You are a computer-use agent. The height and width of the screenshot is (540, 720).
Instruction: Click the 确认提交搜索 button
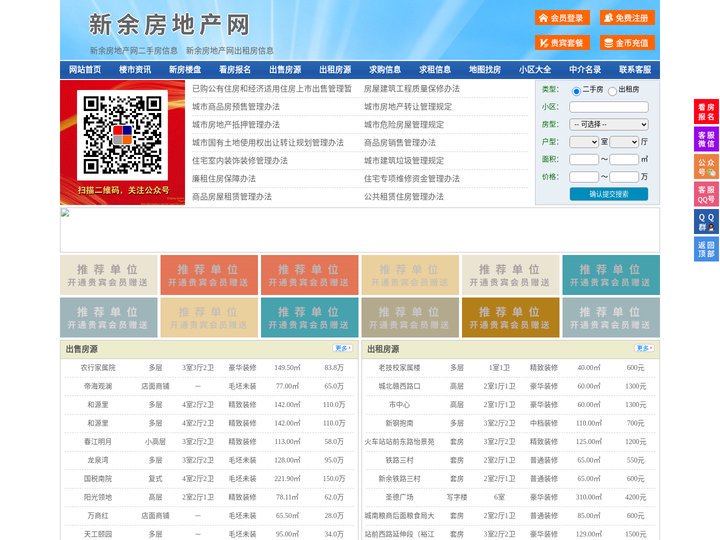point(609,194)
